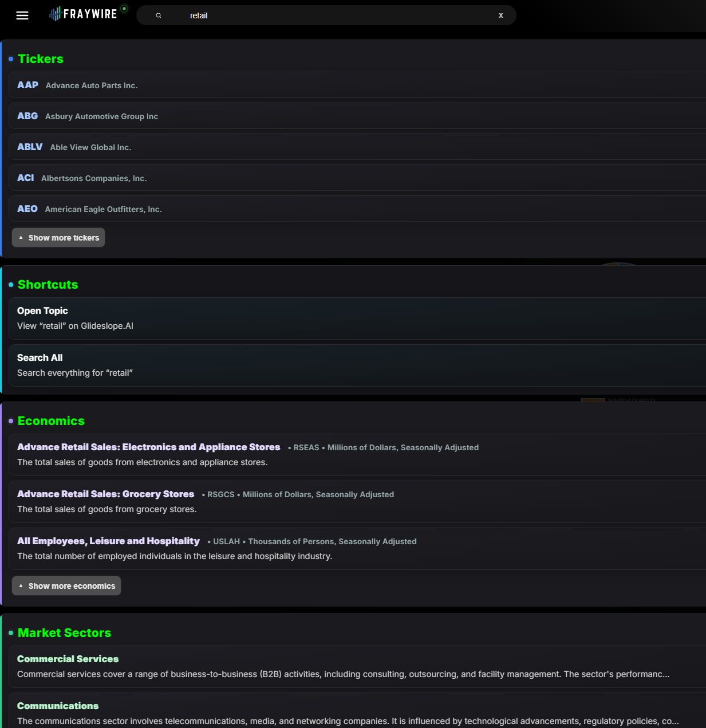
Task: Open AAP Advance Auto Parts ticker
Action: (x=77, y=85)
